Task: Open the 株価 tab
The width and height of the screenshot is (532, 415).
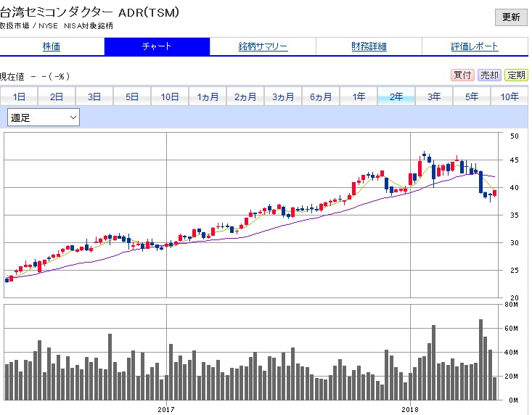Action: click(52, 46)
